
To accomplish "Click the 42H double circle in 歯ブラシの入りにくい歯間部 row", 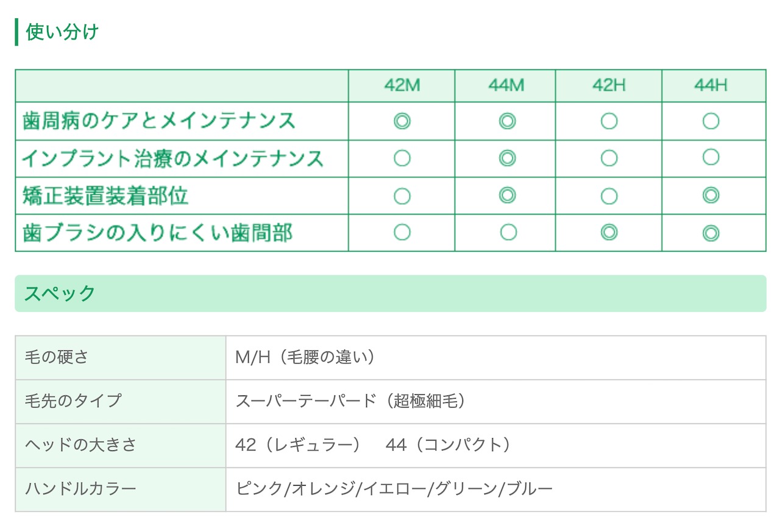I will (x=609, y=232).
